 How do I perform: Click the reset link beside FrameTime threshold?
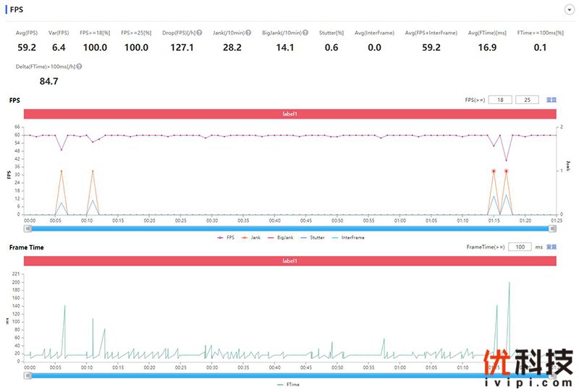pos(551,247)
